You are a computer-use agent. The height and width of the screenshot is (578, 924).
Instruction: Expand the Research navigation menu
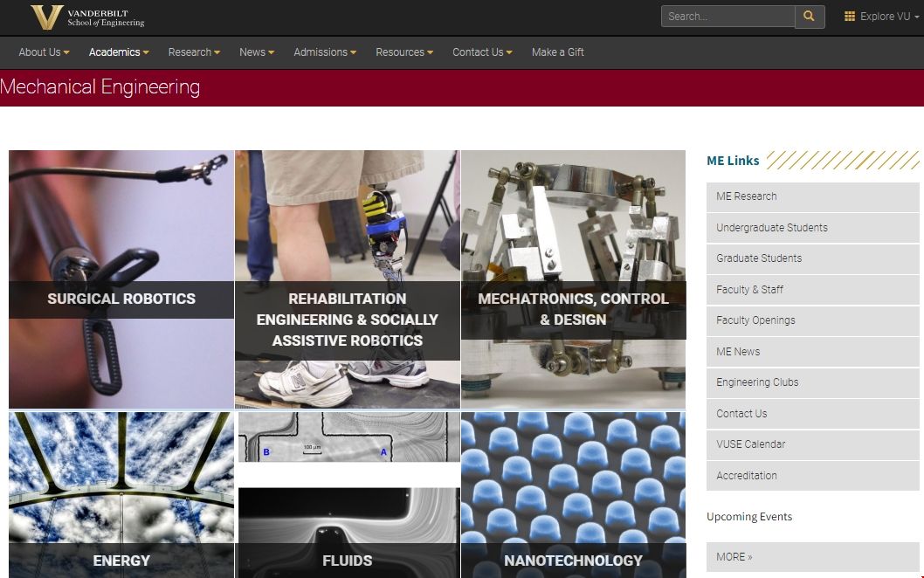(x=194, y=52)
